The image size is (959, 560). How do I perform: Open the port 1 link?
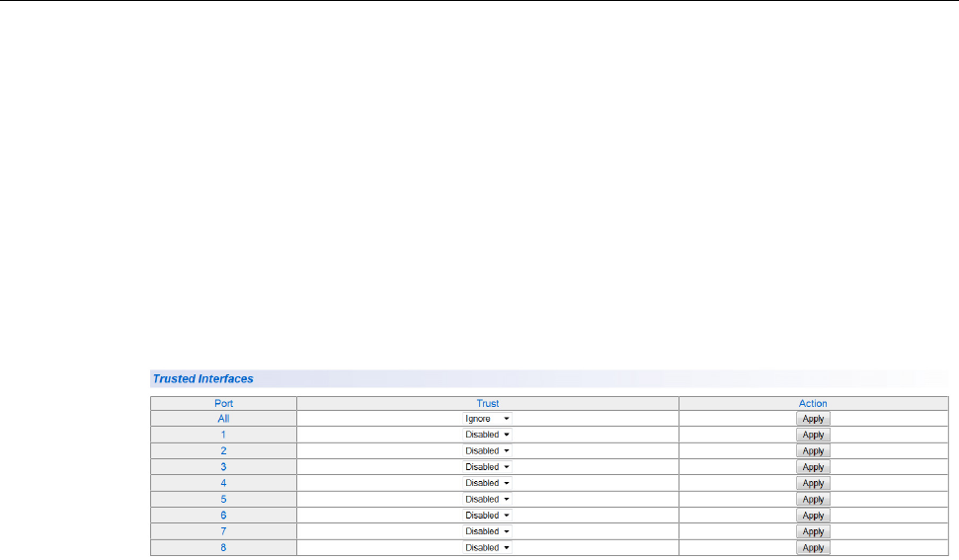[x=223, y=435]
